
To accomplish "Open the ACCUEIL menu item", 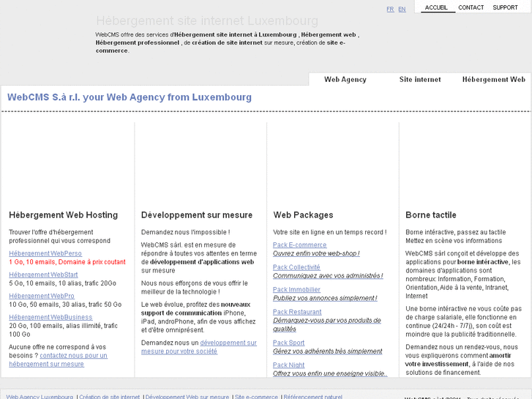I will (x=436, y=7).
